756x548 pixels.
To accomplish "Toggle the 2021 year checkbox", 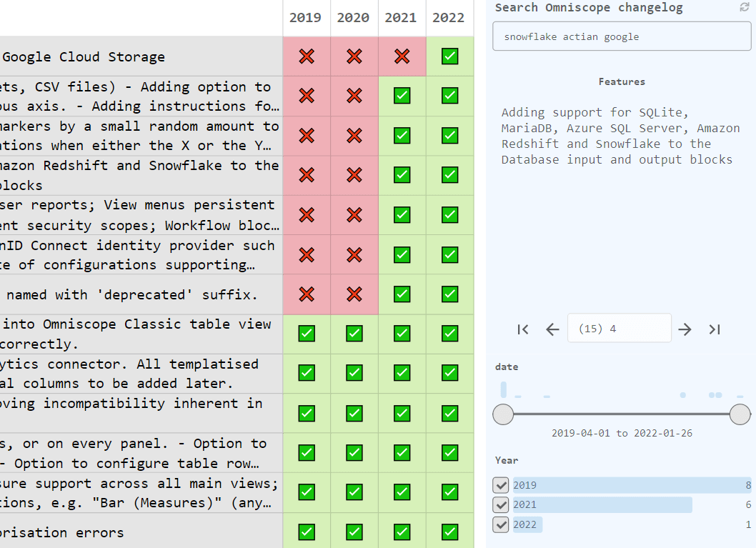I will coord(501,504).
